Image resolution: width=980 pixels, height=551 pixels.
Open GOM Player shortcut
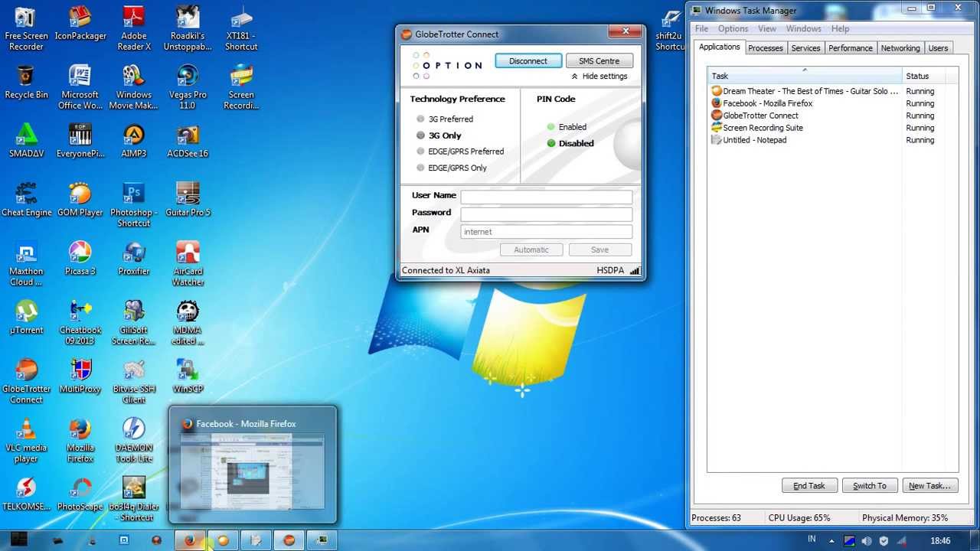(x=80, y=200)
